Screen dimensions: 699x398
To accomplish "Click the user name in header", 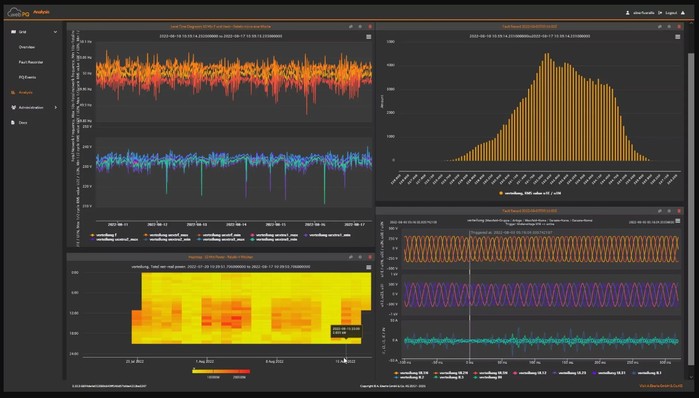I will click(x=644, y=13).
